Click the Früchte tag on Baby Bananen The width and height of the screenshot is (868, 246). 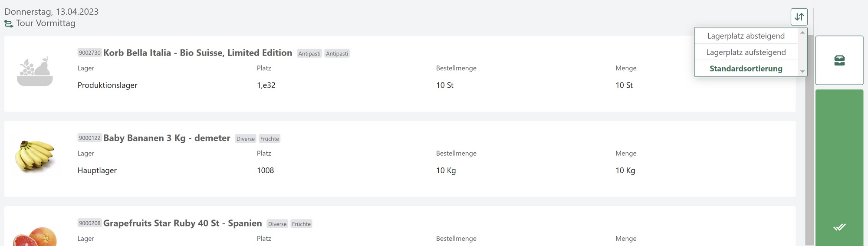[x=270, y=139]
